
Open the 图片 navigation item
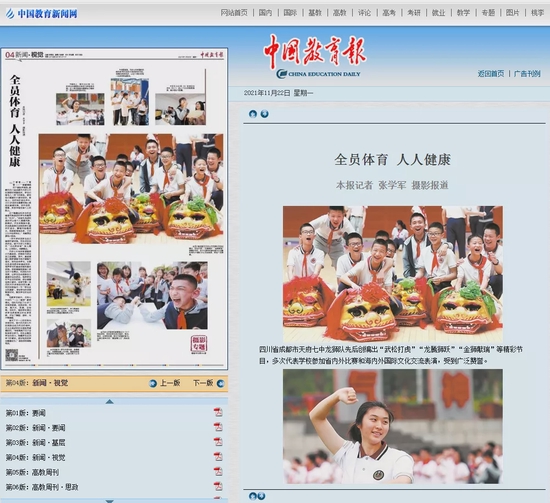(512, 13)
